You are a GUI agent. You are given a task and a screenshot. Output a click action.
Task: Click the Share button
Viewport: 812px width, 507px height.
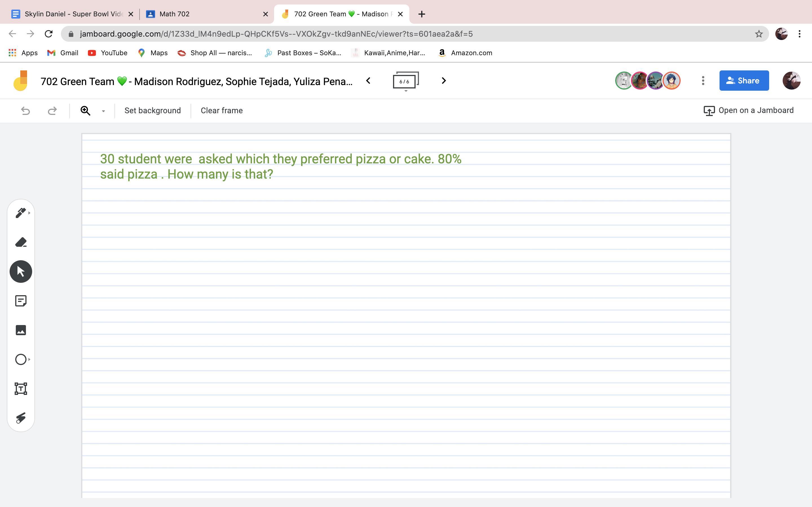[744, 81]
